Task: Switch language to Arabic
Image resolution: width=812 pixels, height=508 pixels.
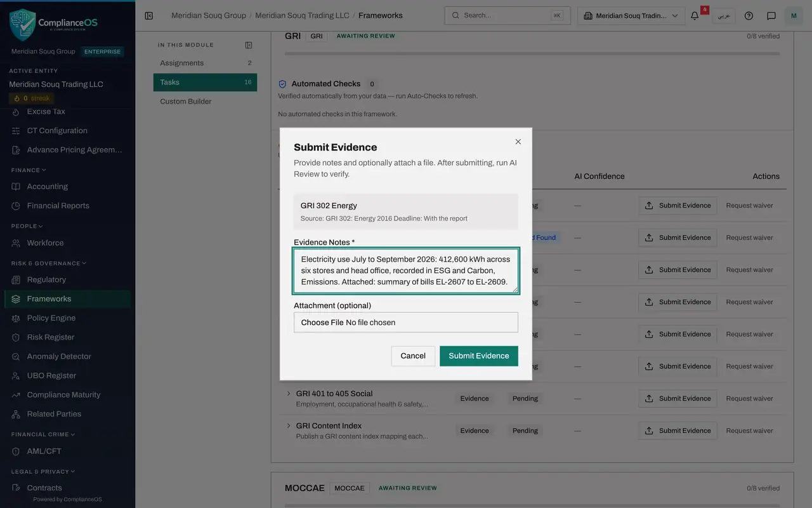Action: point(724,15)
